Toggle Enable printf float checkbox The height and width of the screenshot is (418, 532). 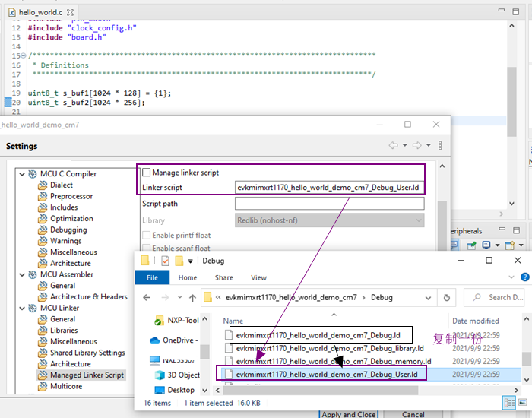(x=147, y=235)
